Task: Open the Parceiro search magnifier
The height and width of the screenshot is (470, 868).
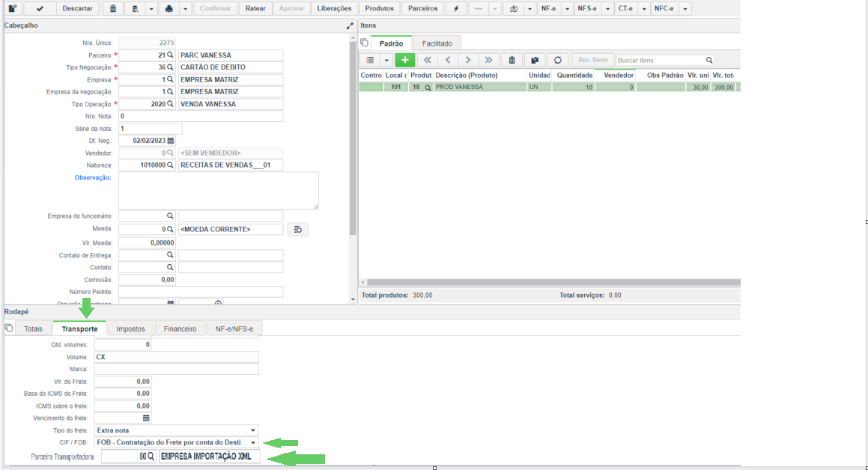Action: click(170, 55)
